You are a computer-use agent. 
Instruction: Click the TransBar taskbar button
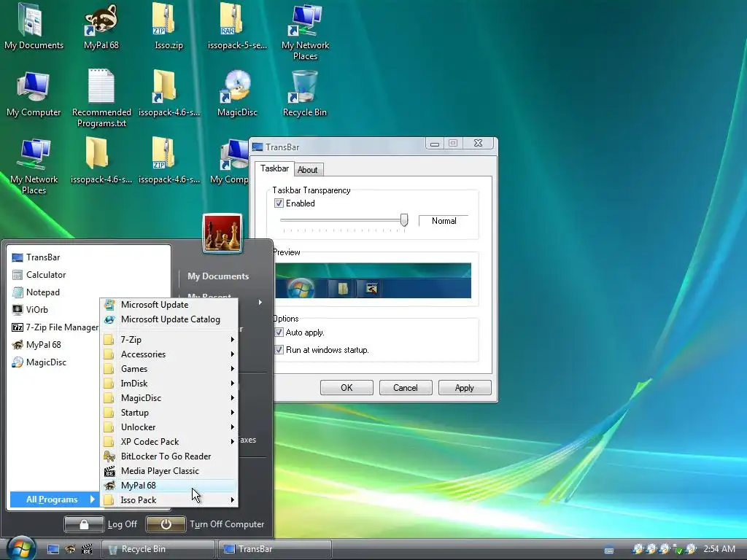tap(275, 549)
